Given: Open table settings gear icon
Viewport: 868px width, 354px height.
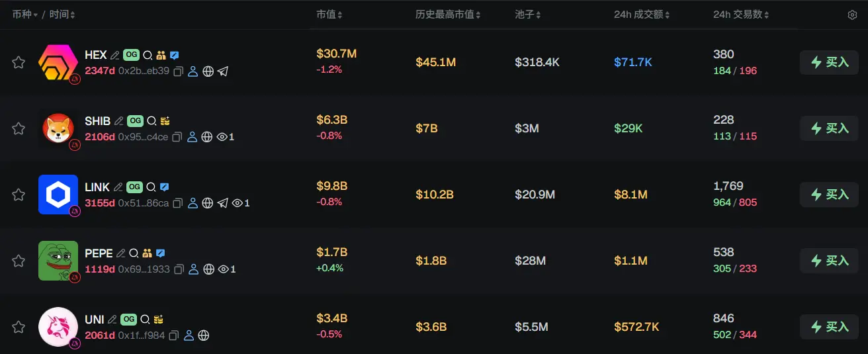Looking at the screenshot, I should click(852, 15).
